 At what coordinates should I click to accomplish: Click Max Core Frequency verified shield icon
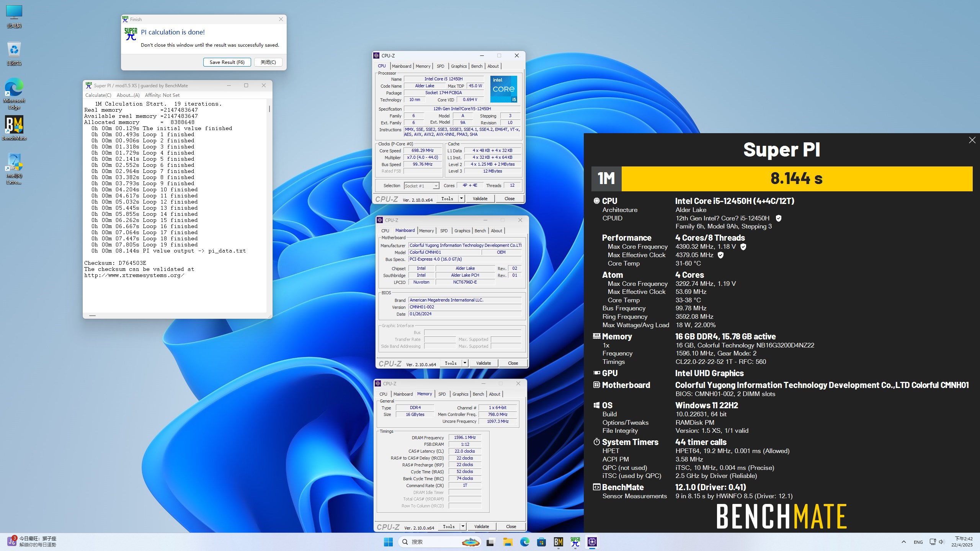pyautogui.click(x=743, y=247)
